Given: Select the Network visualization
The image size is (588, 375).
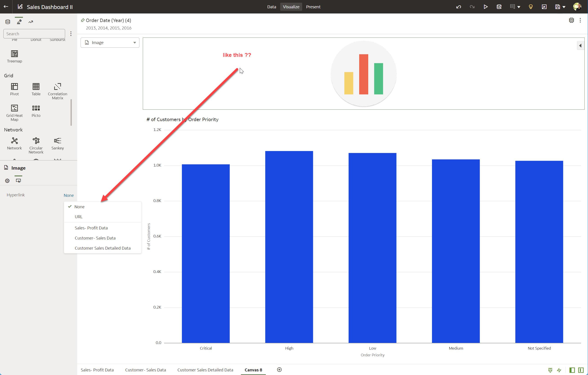Looking at the screenshot, I should pyautogui.click(x=14, y=143).
